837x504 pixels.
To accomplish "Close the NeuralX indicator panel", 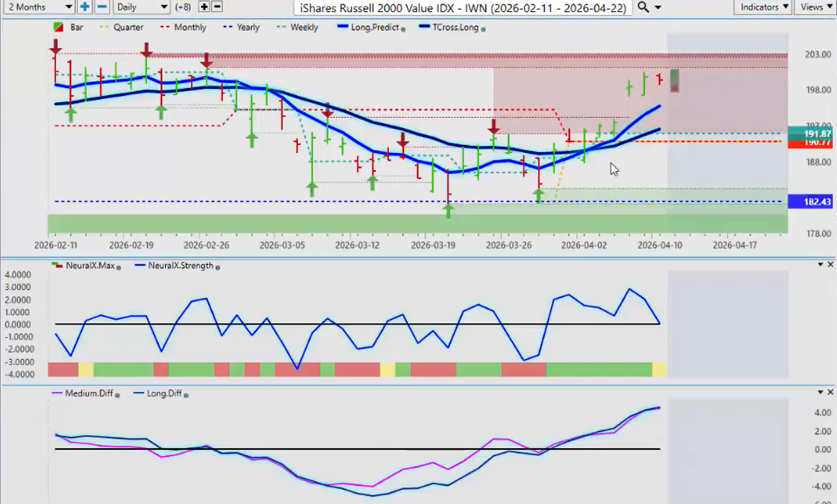I will click(x=820, y=265).
